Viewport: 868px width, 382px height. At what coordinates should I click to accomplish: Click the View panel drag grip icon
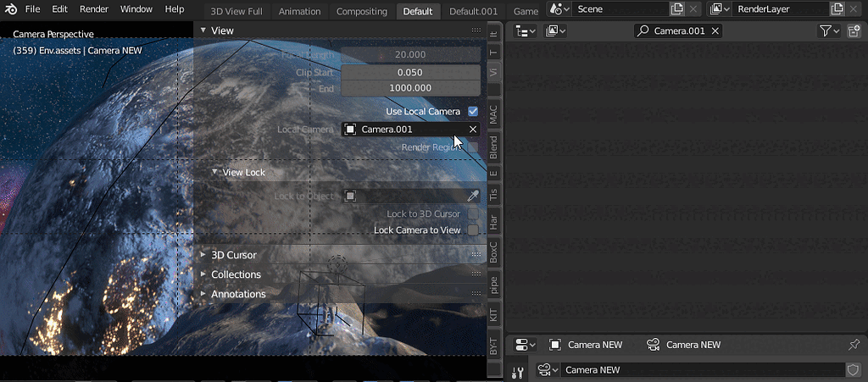click(x=476, y=30)
